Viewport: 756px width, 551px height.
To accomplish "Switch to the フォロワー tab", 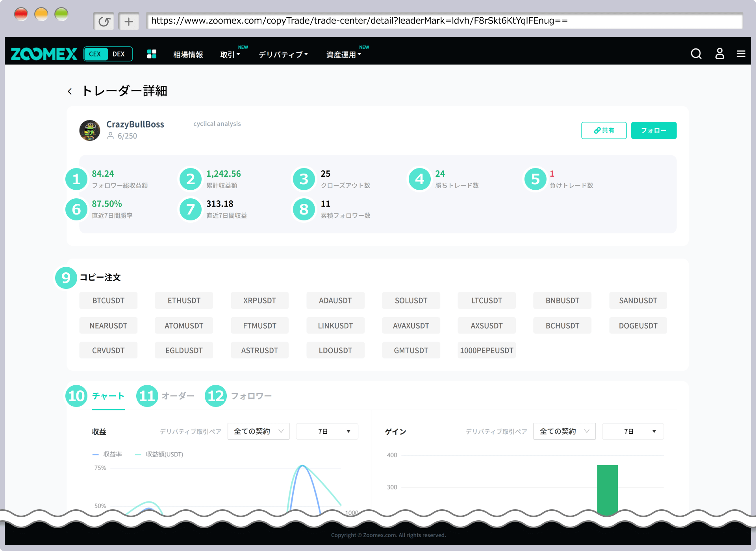I will pos(251,396).
